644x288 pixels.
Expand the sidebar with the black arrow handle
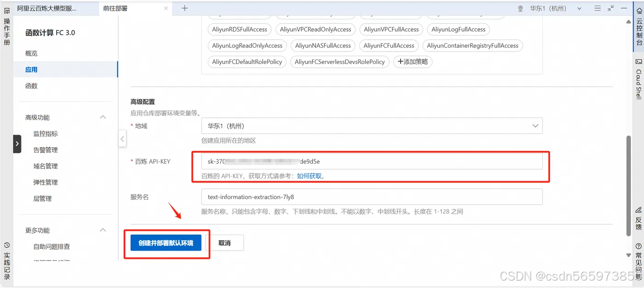(17, 144)
